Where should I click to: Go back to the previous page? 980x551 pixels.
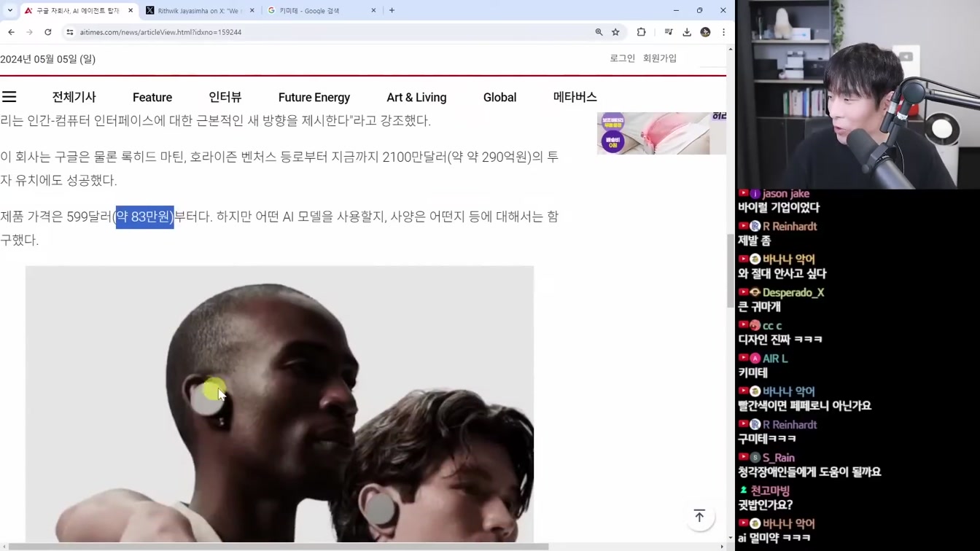click(11, 32)
